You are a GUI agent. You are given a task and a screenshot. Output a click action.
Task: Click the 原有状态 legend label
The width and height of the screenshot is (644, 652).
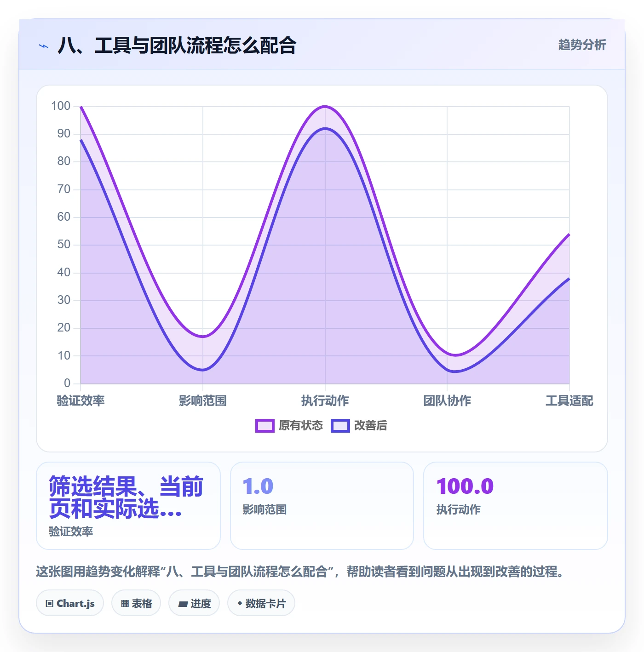click(x=301, y=426)
